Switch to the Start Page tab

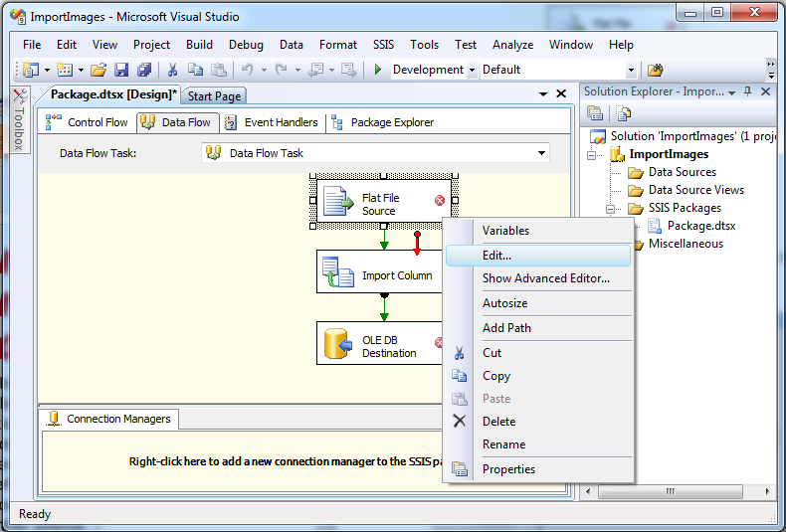pyautogui.click(x=214, y=96)
